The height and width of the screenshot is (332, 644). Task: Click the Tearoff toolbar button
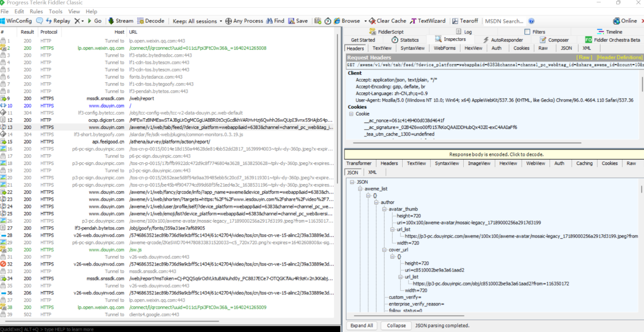pyautogui.click(x=465, y=21)
